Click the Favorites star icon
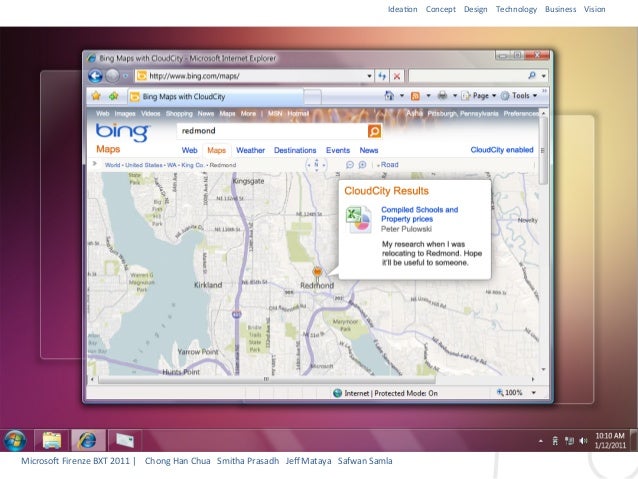 tap(96, 96)
